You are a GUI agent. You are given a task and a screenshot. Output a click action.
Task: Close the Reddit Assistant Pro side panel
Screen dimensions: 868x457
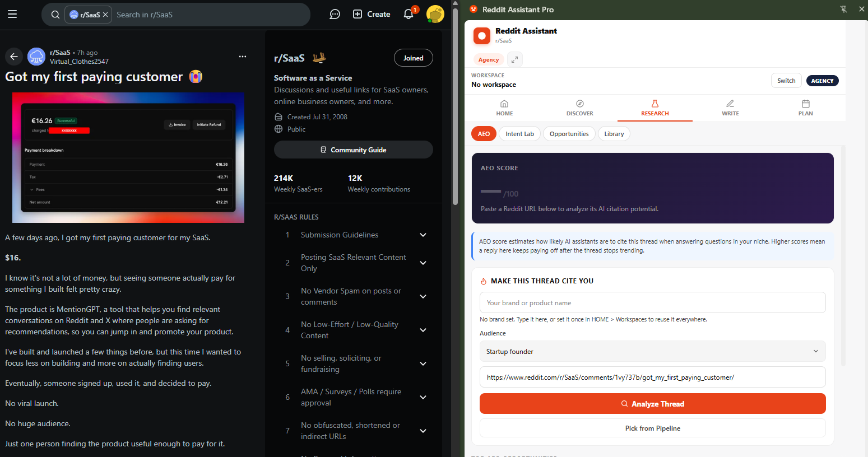point(861,9)
